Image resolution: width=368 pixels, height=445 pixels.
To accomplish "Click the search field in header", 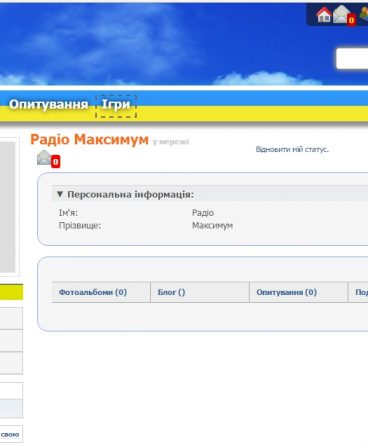I will [352, 59].
